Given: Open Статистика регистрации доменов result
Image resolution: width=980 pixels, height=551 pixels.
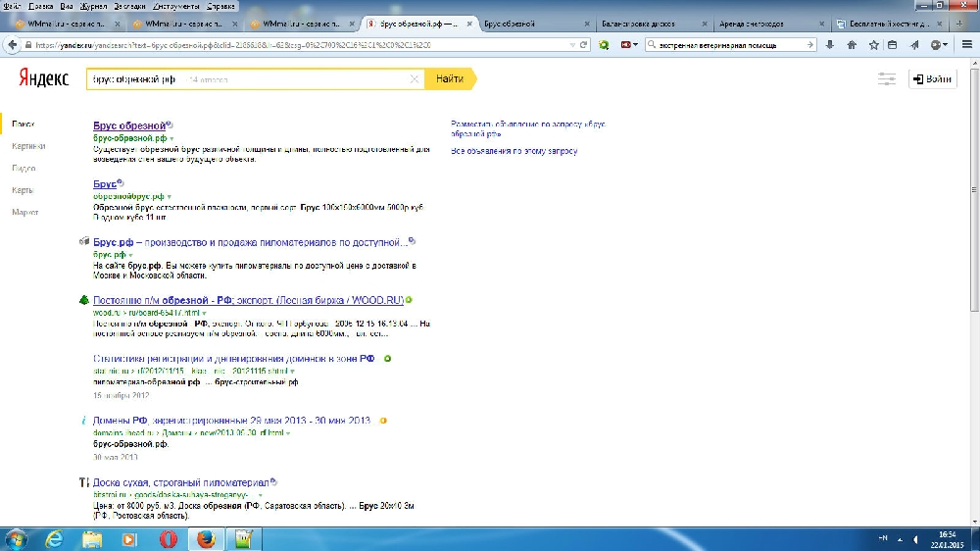Looking at the screenshot, I should pyautogui.click(x=234, y=359).
